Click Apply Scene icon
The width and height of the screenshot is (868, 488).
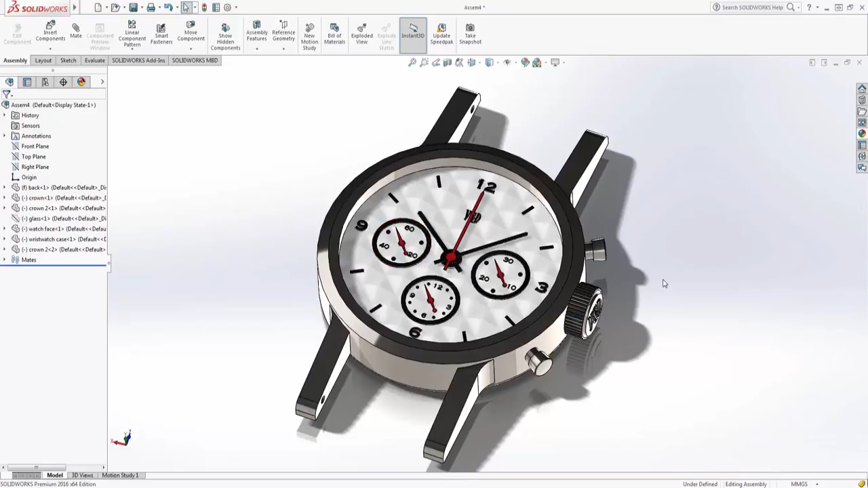[537, 62]
